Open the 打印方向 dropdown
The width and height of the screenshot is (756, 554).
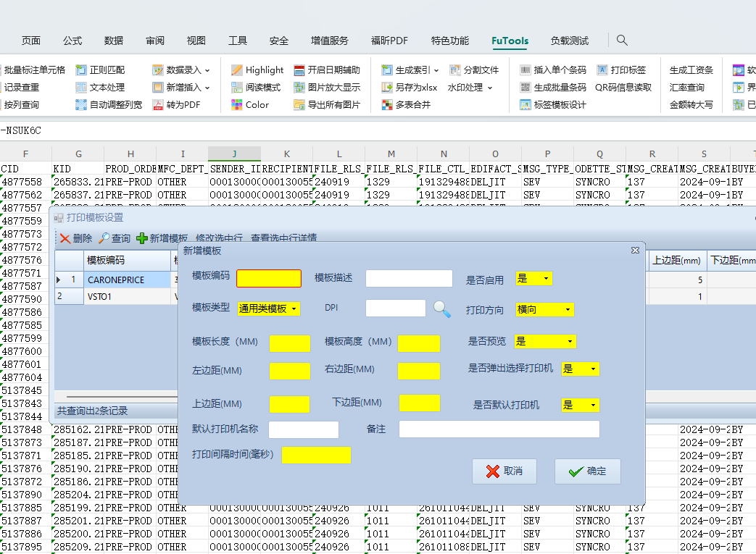[x=567, y=310]
